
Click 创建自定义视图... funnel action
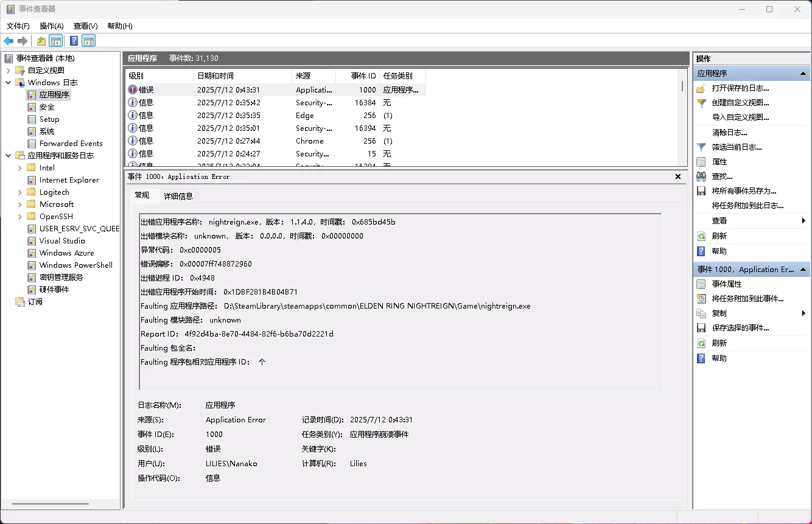[740, 103]
